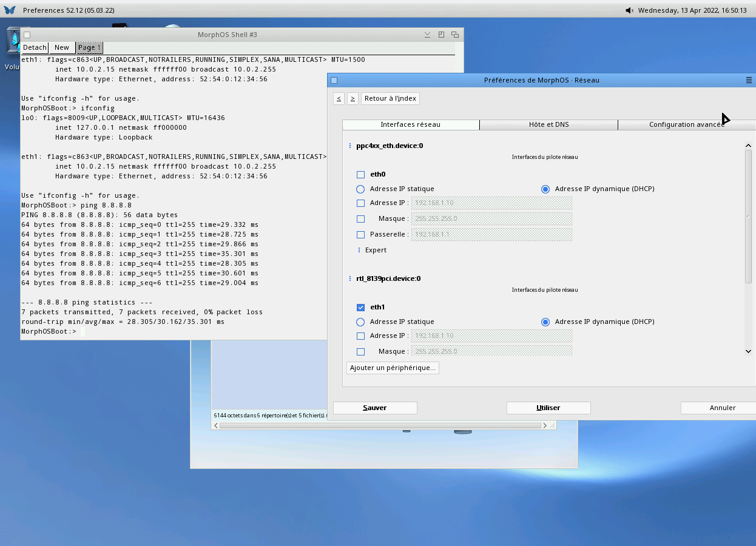Click the Preferences window top-left square gadget
756x546 pixels.
(x=334, y=80)
